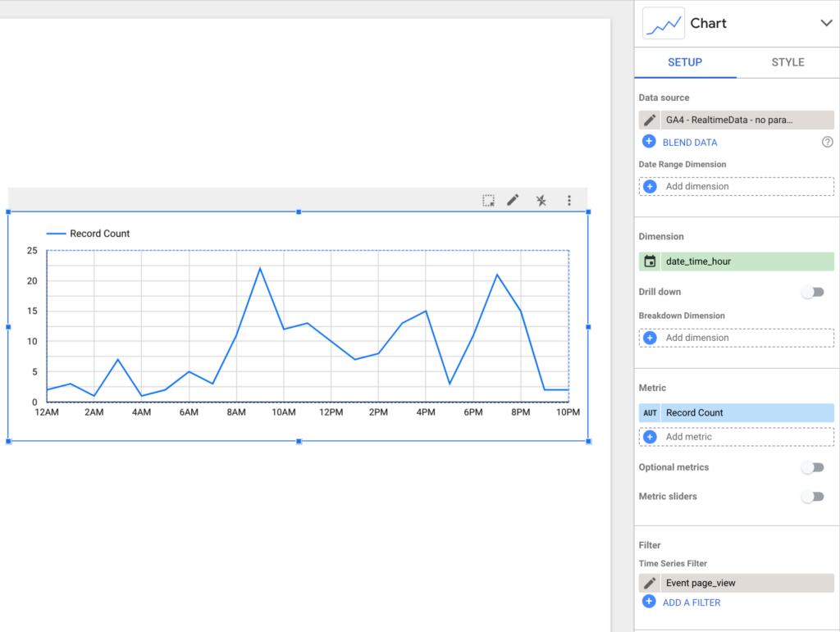Switch to the STYLE tab
This screenshot has height=632, width=840.
(787, 62)
